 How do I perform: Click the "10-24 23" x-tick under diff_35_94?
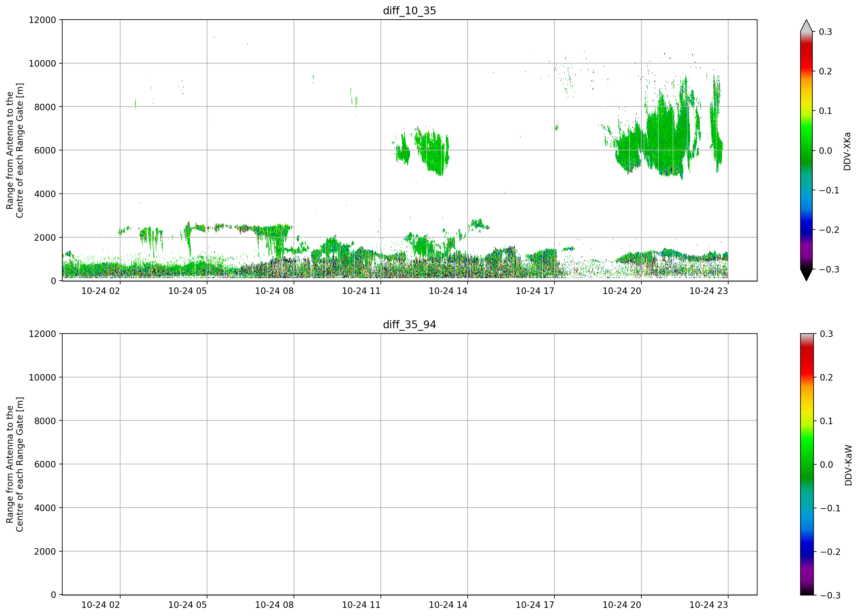click(709, 605)
